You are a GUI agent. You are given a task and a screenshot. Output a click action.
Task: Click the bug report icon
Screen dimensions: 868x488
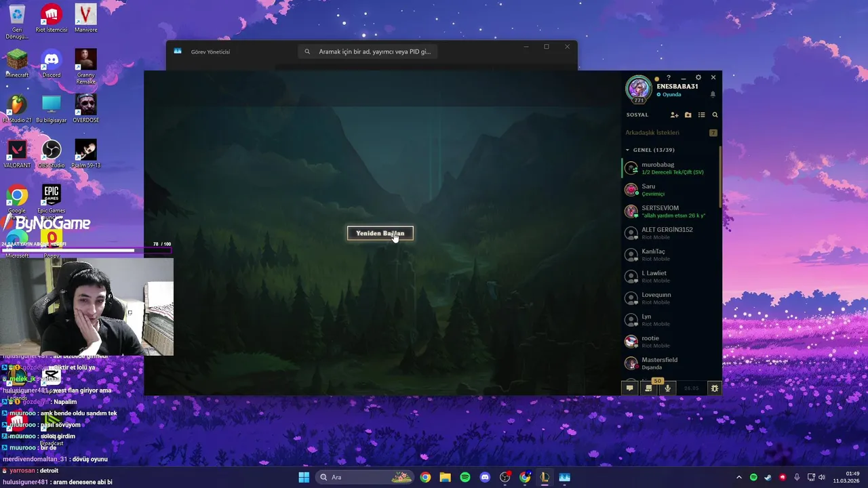coord(714,388)
